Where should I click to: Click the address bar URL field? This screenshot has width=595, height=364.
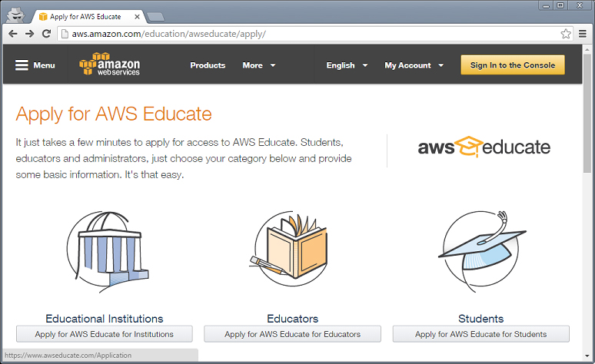(x=314, y=34)
